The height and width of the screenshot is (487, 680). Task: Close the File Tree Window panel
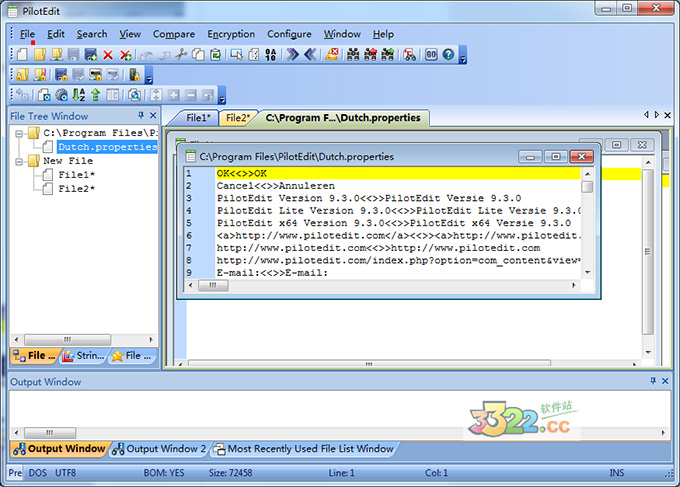coord(153,115)
